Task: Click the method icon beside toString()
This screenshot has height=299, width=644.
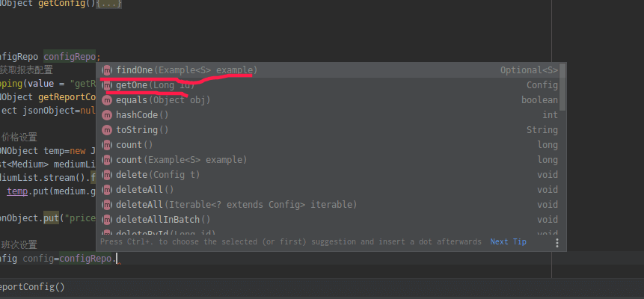Action: tap(107, 130)
